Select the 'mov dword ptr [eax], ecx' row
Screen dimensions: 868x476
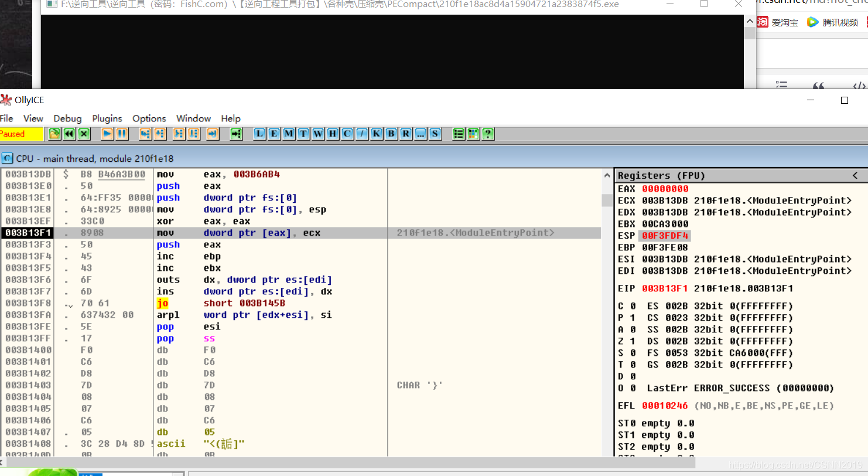tap(301, 233)
